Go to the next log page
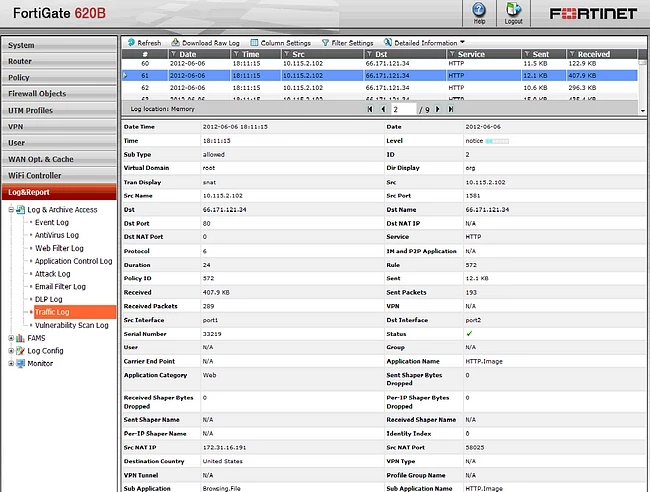 tap(437, 109)
